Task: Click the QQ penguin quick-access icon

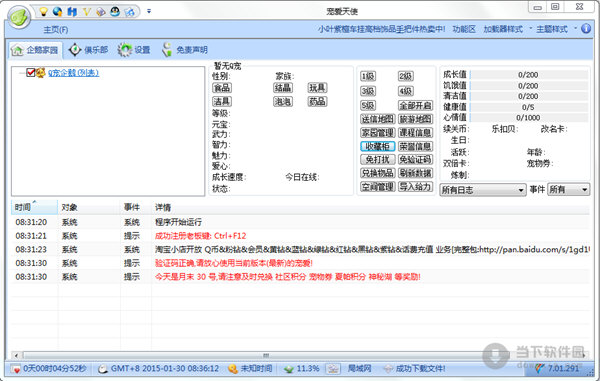Action: [x=115, y=12]
